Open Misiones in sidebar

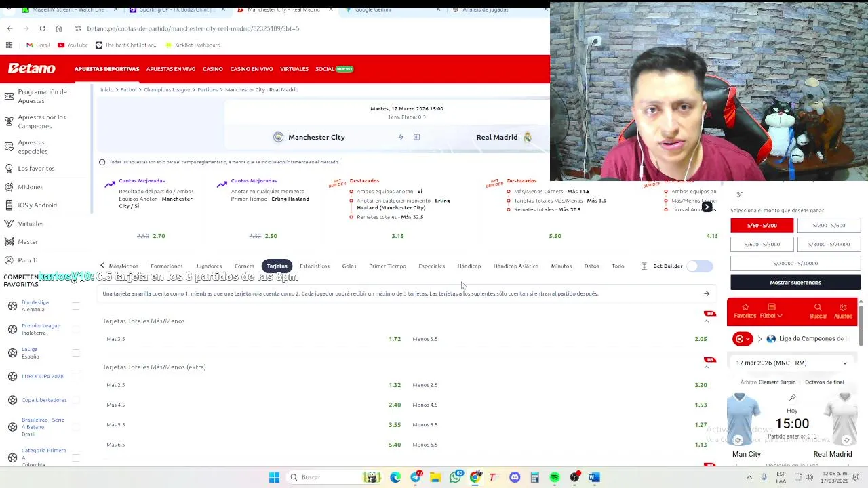30,187
